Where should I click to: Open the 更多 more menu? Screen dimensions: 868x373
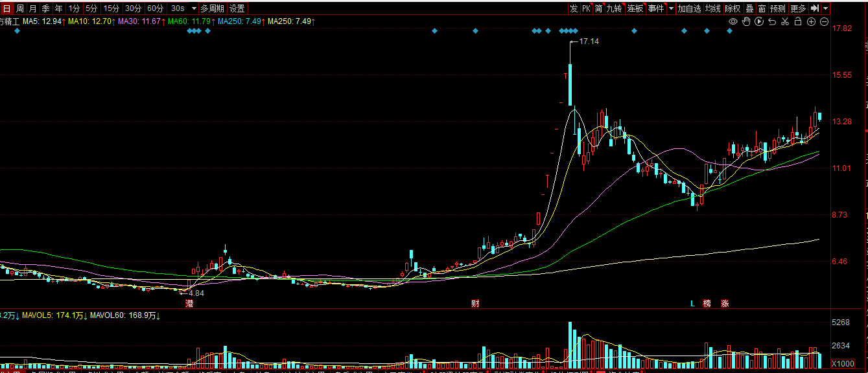[x=798, y=8]
